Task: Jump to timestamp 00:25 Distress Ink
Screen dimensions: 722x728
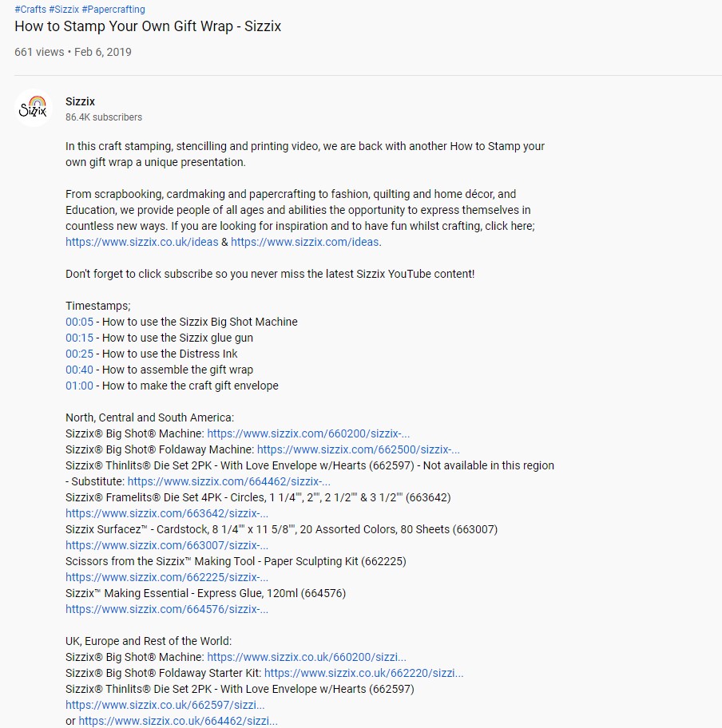Action: (x=79, y=354)
